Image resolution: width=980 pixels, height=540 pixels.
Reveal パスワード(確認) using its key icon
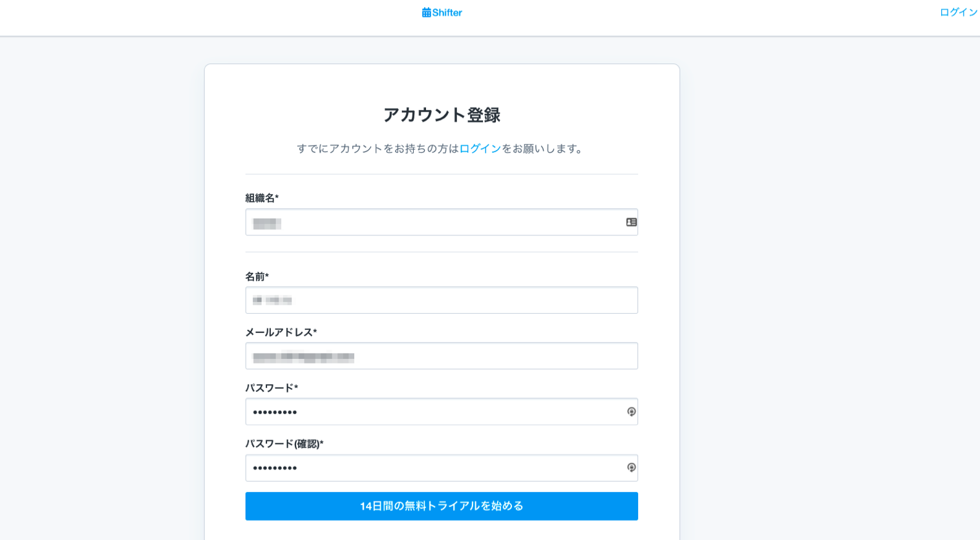click(x=630, y=468)
